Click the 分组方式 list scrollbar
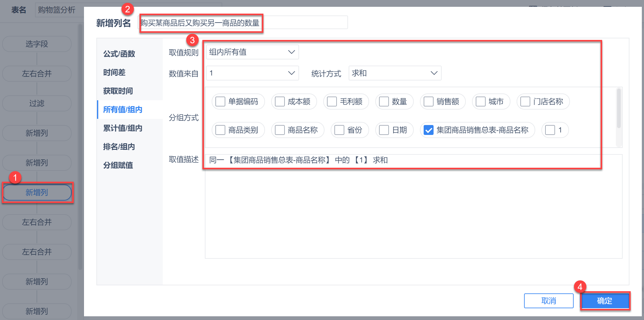Screen dimensions: 644x320 tap(619, 108)
